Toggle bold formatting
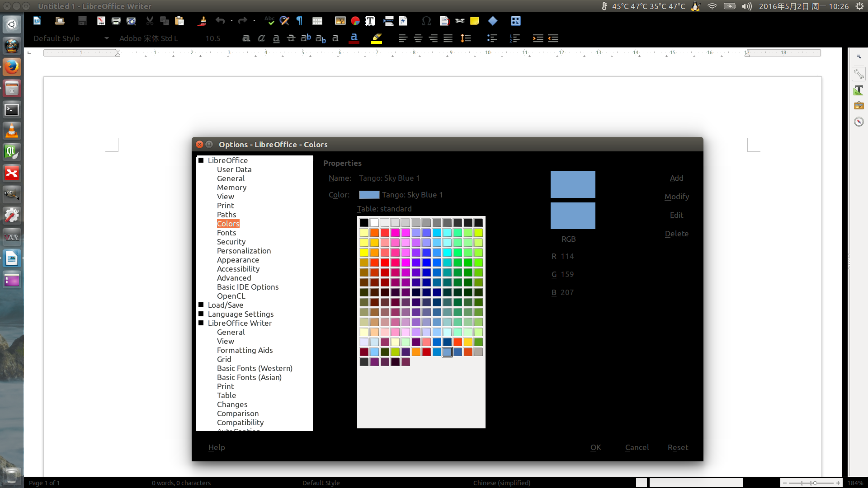Viewport: 868px width, 488px height. (246, 38)
